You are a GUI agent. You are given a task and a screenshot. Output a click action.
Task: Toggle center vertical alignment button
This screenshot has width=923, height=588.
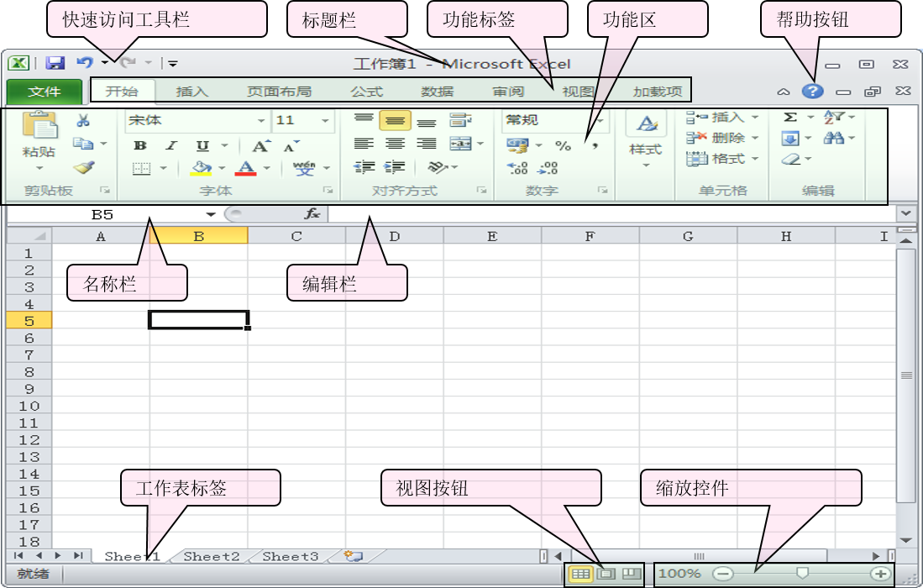click(395, 121)
